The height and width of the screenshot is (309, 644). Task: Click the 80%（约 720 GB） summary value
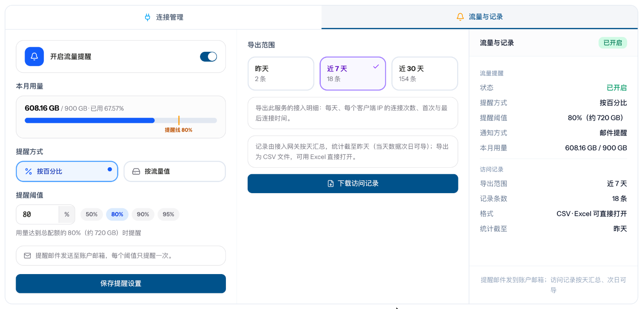(598, 118)
